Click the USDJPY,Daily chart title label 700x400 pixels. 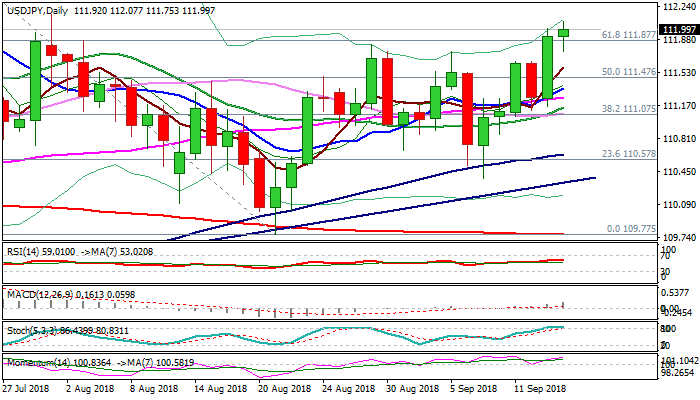point(36,9)
